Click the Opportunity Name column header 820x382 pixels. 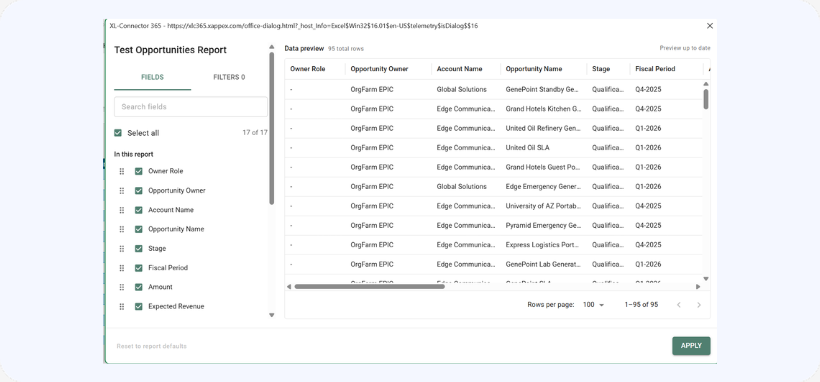pos(533,69)
